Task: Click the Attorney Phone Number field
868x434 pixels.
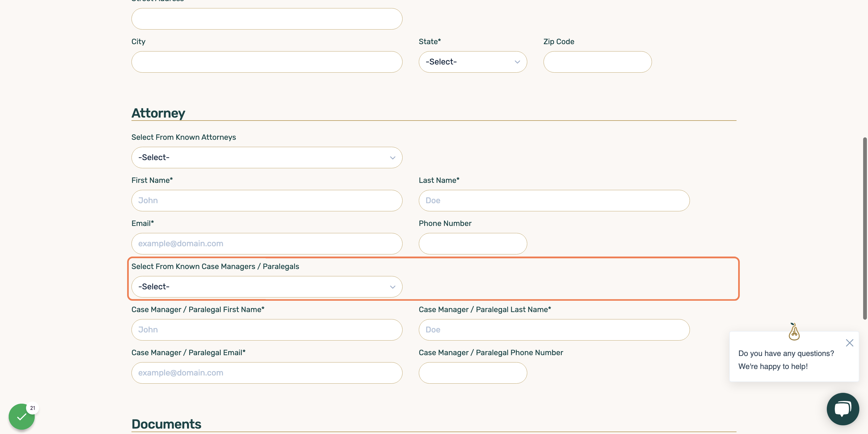Action: (x=473, y=244)
